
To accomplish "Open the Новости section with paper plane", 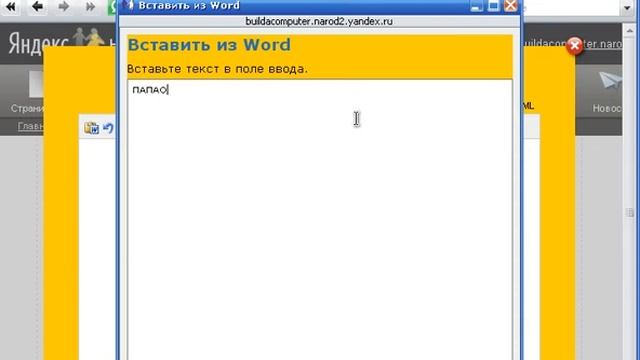I will (x=607, y=93).
